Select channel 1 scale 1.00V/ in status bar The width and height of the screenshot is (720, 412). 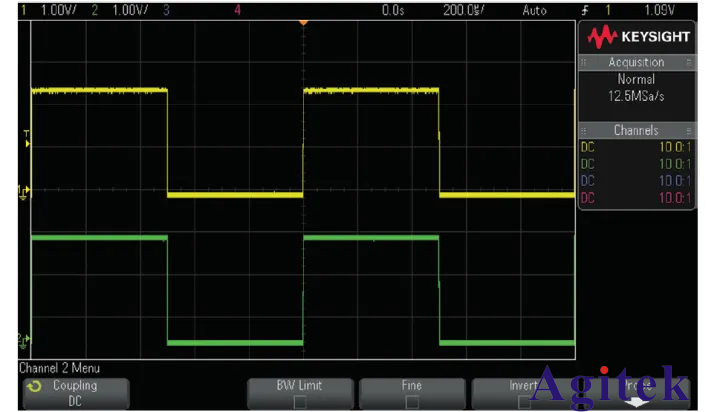point(56,9)
